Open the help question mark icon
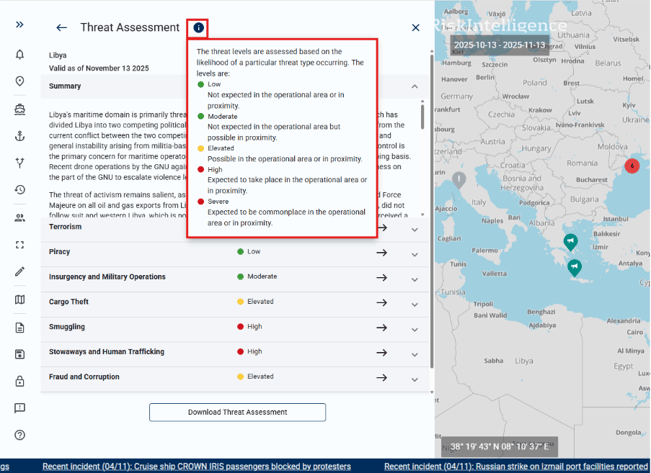This screenshot has width=651, height=473. coord(20,435)
